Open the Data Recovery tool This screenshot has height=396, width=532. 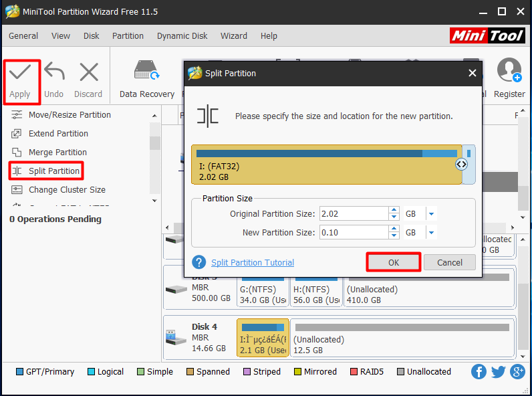pos(146,80)
